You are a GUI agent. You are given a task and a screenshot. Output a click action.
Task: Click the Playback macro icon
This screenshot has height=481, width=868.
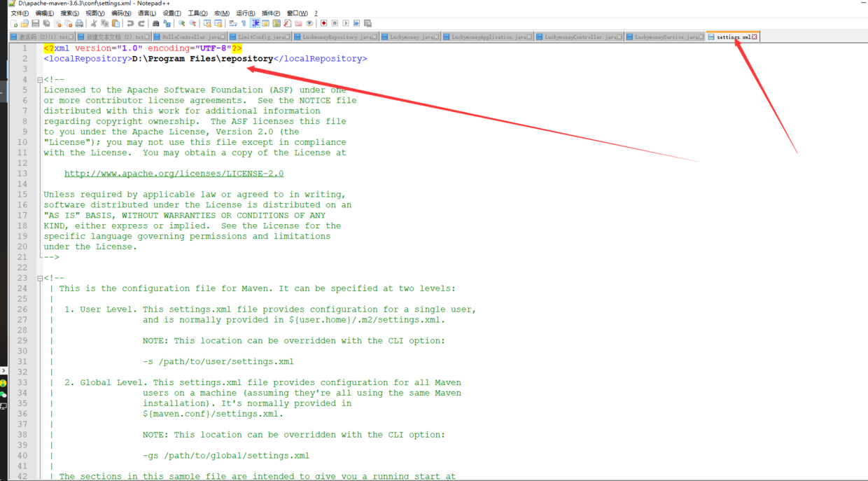click(345, 23)
